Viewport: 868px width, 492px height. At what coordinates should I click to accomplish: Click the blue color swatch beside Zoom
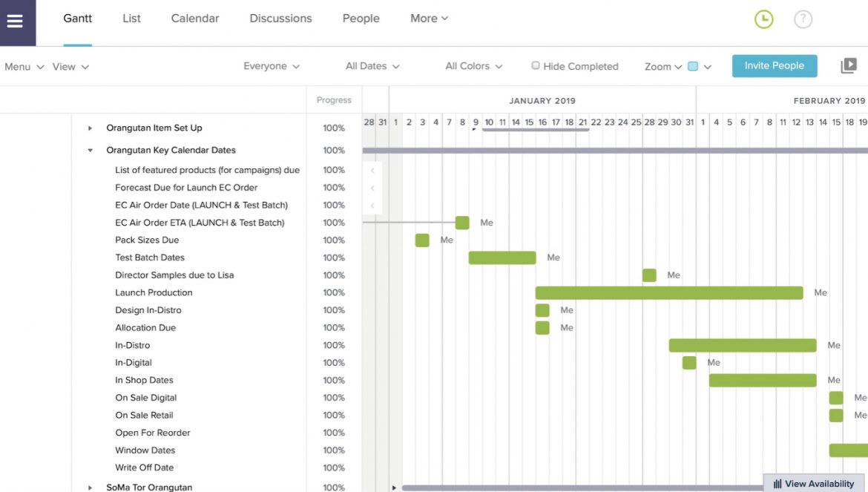pyautogui.click(x=691, y=65)
